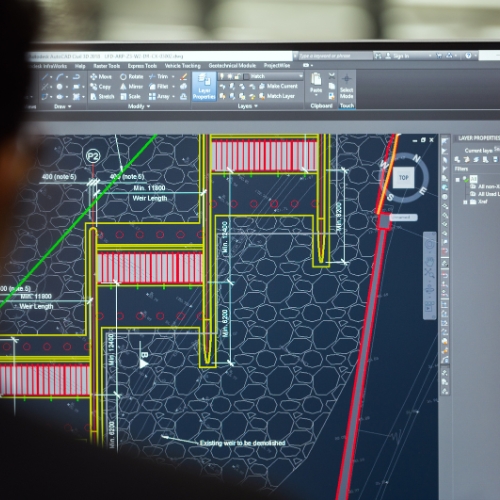Expand the Draw panel

pyautogui.click(x=62, y=106)
